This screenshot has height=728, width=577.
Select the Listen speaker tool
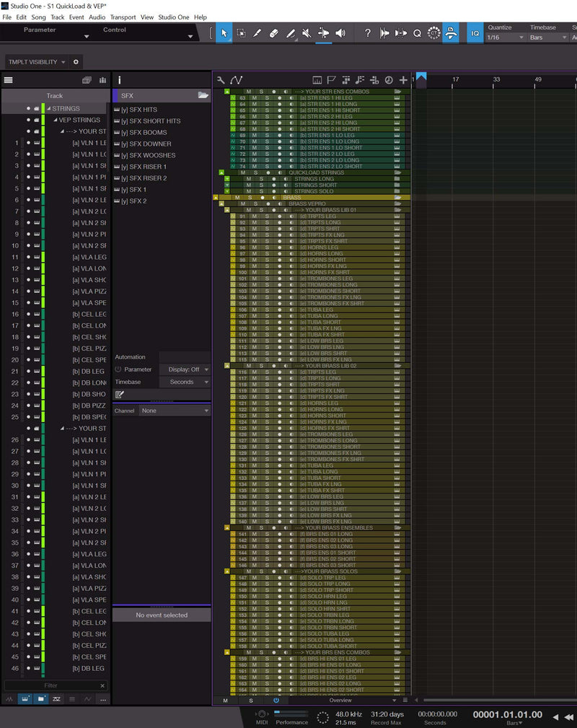point(340,33)
